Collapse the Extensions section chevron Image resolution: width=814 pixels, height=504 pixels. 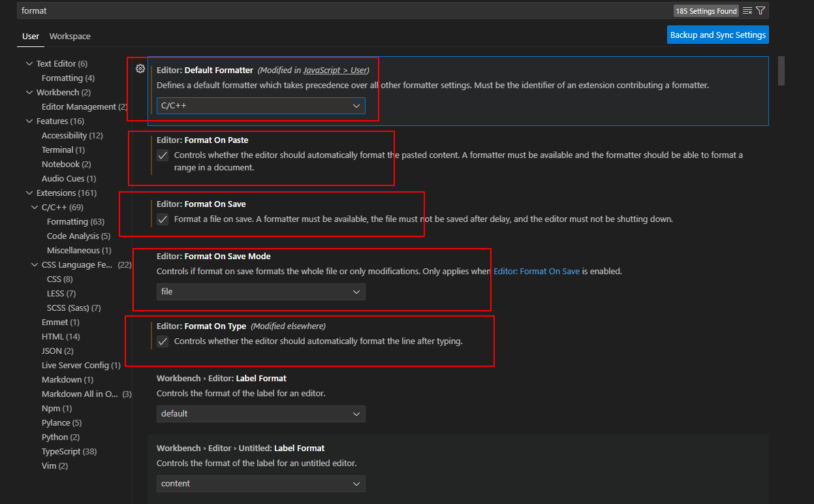coord(29,193)
